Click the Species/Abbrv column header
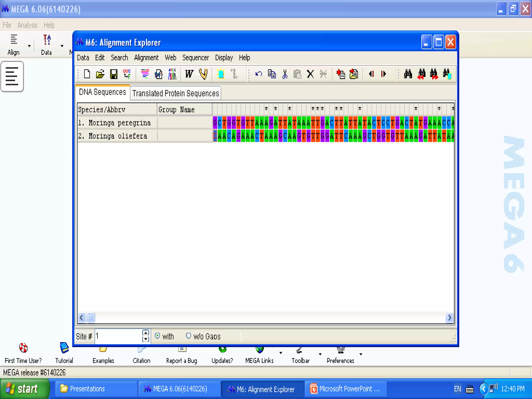 pos(117,109)
